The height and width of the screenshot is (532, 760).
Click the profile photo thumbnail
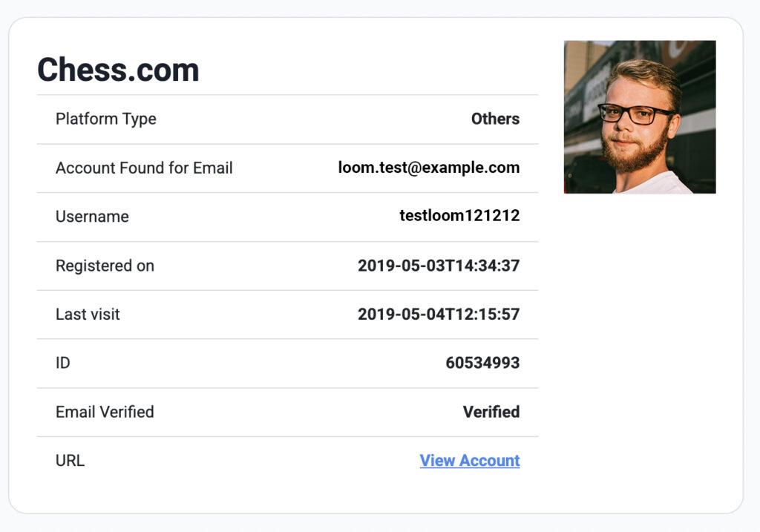(640, 116)
